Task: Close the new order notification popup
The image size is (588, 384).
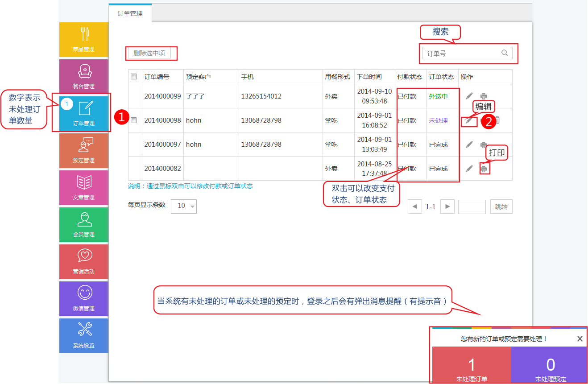Action: point(580,339)
